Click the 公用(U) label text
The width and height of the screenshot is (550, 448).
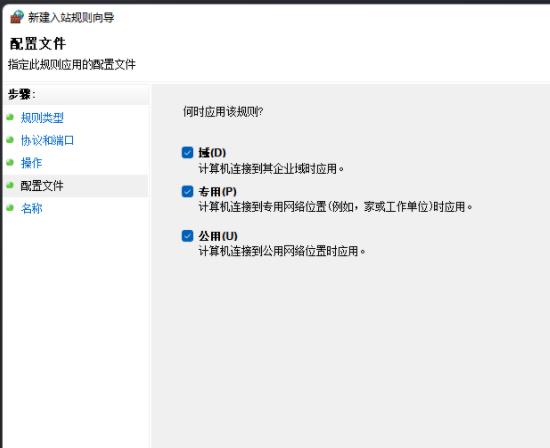pyautogui.click(x=218, y=236)
